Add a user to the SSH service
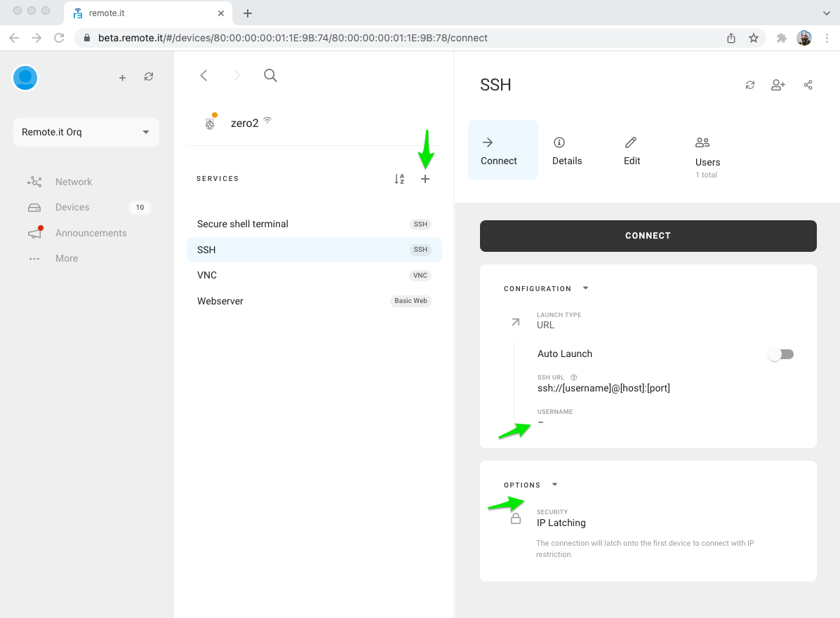 (x=778, y=85)
